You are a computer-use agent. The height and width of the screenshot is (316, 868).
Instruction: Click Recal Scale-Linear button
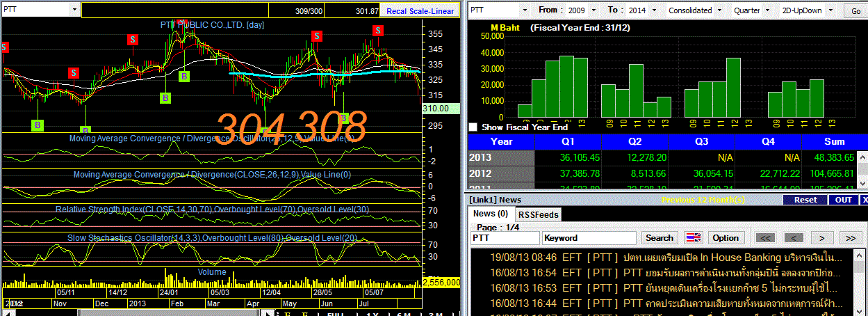(421, 11)
